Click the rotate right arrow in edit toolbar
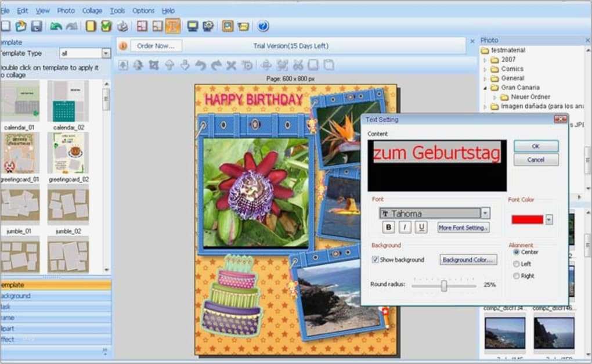Image resolution: width=592 pixels, height=364 pixels. [x=216, y=66]
